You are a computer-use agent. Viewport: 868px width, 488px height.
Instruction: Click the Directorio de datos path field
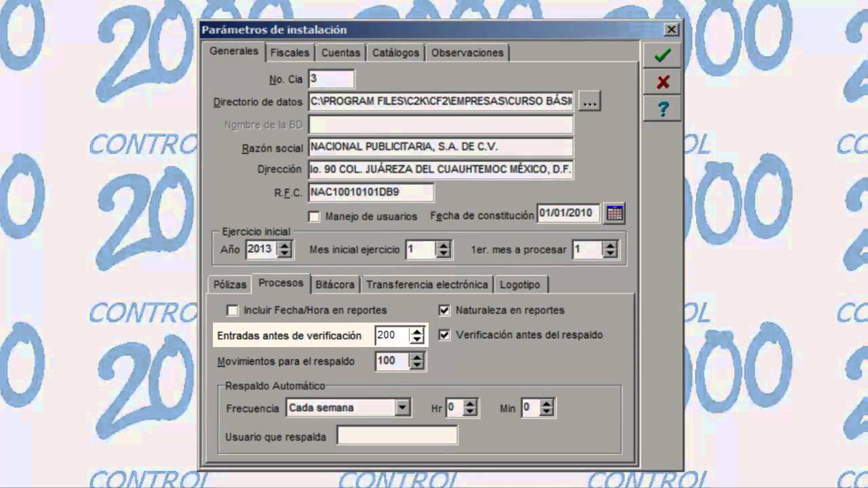tap(441, 102)
